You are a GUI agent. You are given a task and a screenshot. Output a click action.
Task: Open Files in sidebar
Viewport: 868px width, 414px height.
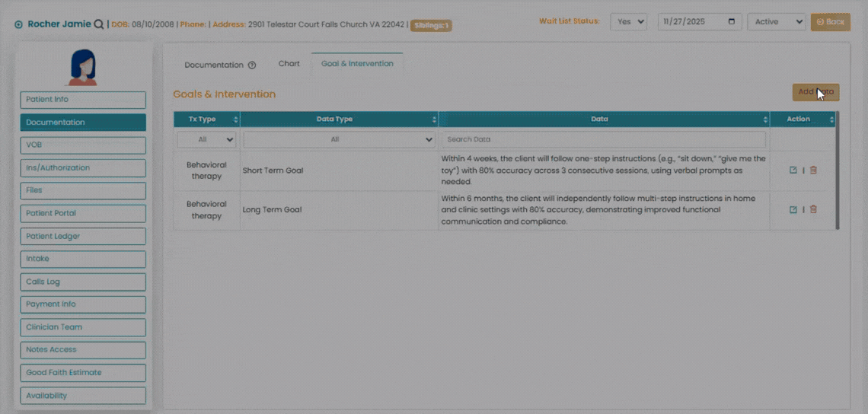[83, 190]
